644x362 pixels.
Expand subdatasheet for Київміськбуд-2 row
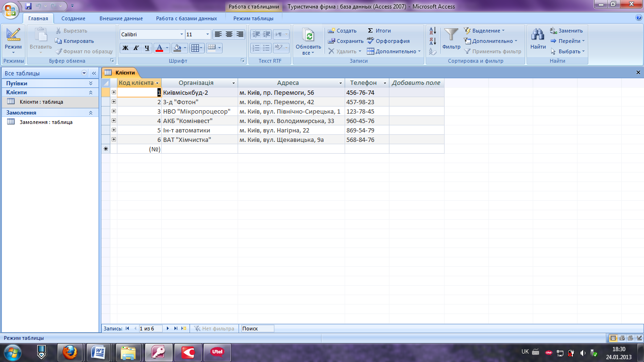114,92
